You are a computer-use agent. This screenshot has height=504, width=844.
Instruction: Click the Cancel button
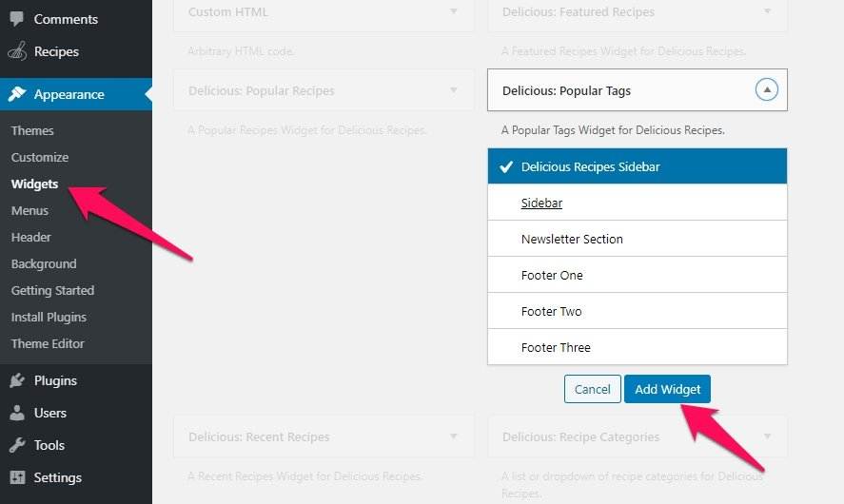click(592, 389)
